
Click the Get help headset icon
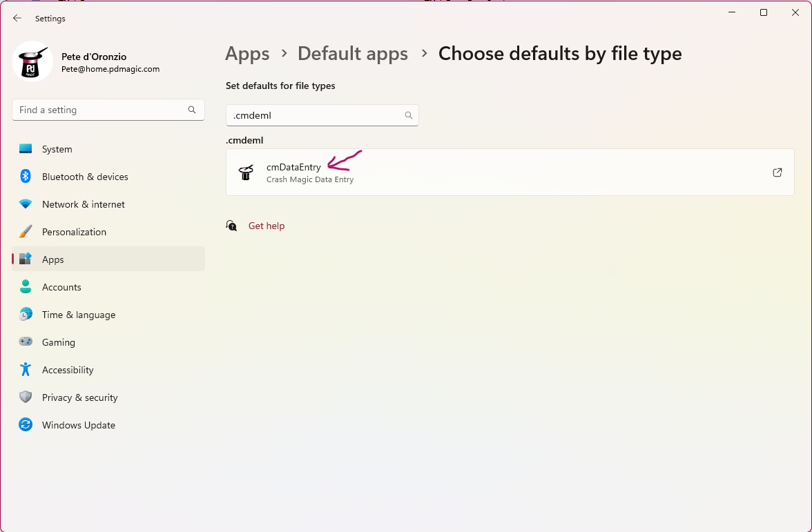pyautogui.click(x=231, y=226)
